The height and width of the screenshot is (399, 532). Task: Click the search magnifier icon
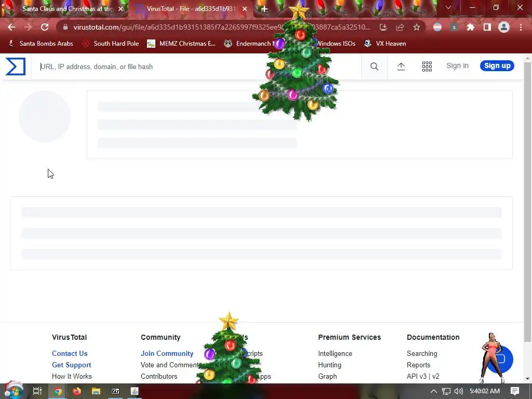click(x=374, y=66)
